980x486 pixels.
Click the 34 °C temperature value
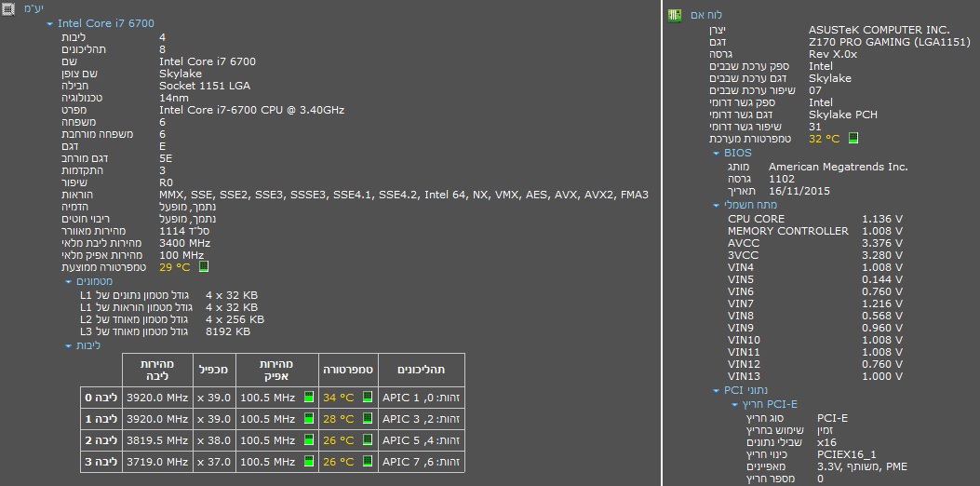(338, 398)
